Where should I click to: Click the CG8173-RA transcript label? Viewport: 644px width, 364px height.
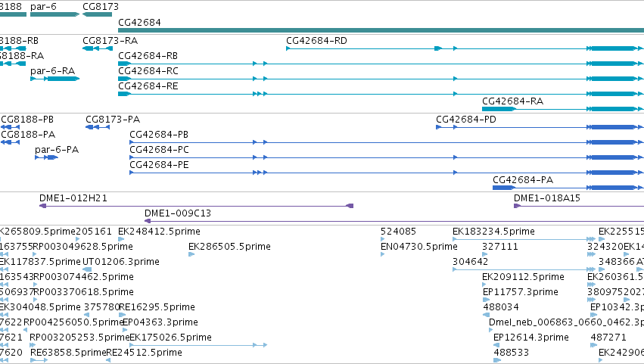[x=110, y=41]
